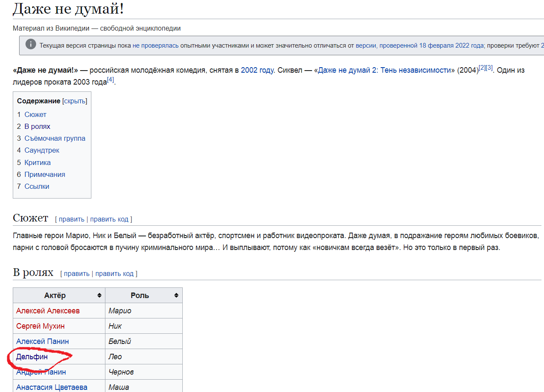Open the 2002 году year link
The height and width of the screenshot is (392, 544).
(257, 70)
